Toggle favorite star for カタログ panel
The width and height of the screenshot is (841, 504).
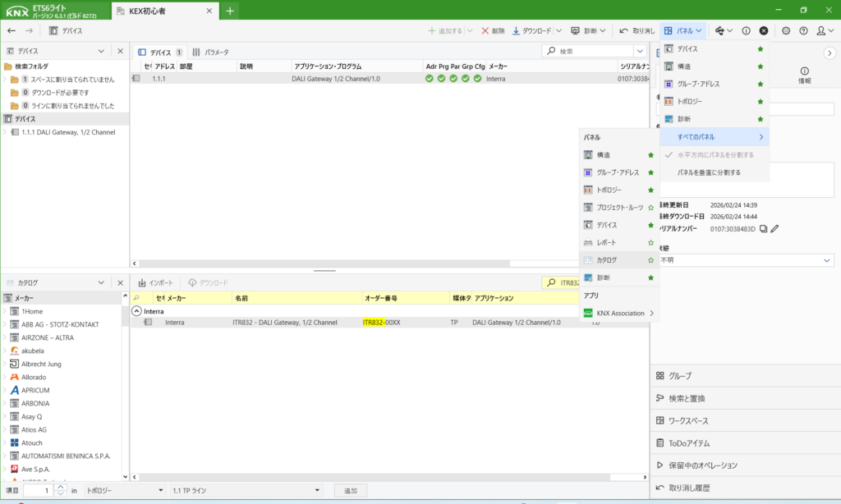651,260
